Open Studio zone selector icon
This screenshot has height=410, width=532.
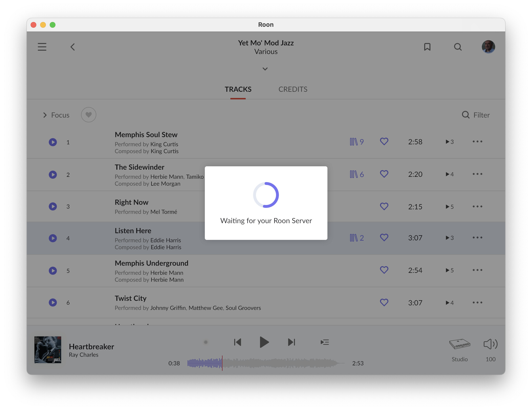click(x=459, y=344)
